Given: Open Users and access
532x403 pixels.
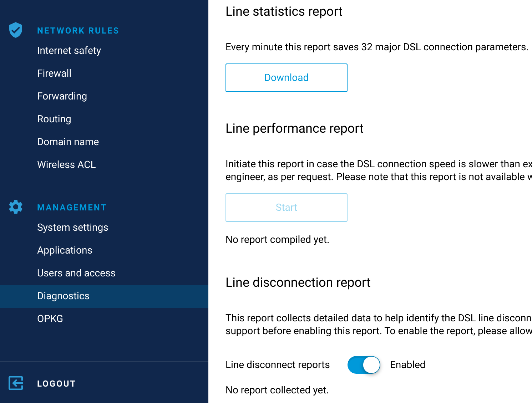Looking at the screenshot, I should click(x=76, y=273).
